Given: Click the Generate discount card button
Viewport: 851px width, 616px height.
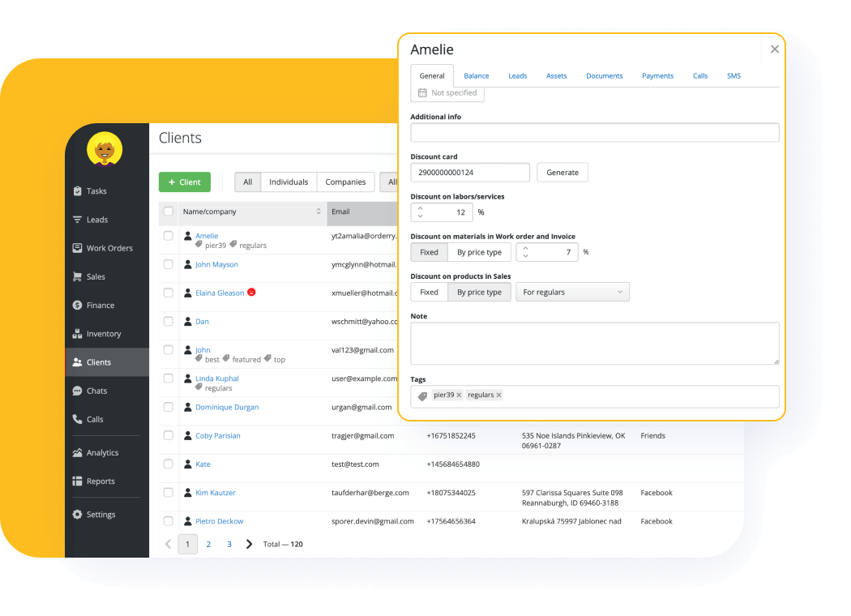Looking at the screenshot, I should tap(562, 173).
